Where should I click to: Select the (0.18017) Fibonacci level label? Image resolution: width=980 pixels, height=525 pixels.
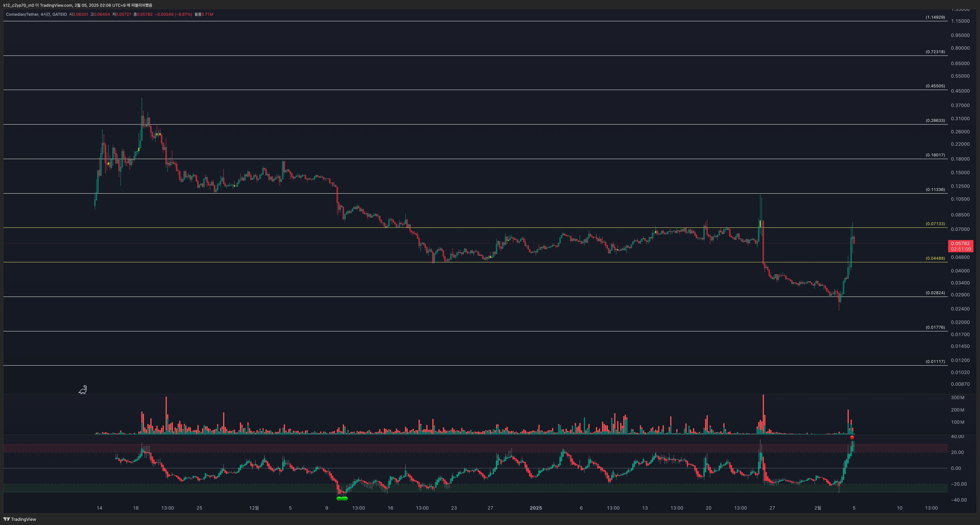pyautogui.click(x=935, y=155)
